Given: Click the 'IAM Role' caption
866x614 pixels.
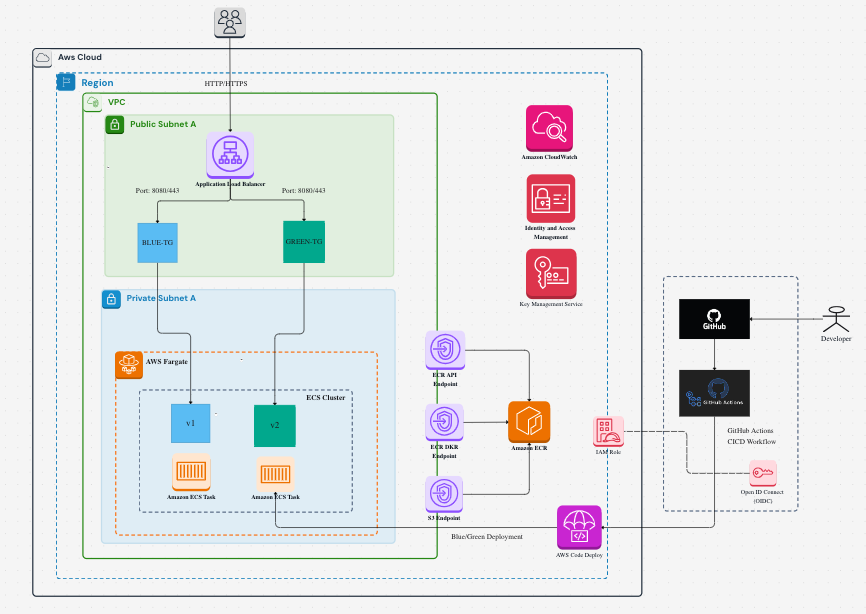Looking at the screenshot, I should pyautogui.click(x=608, y=452).
